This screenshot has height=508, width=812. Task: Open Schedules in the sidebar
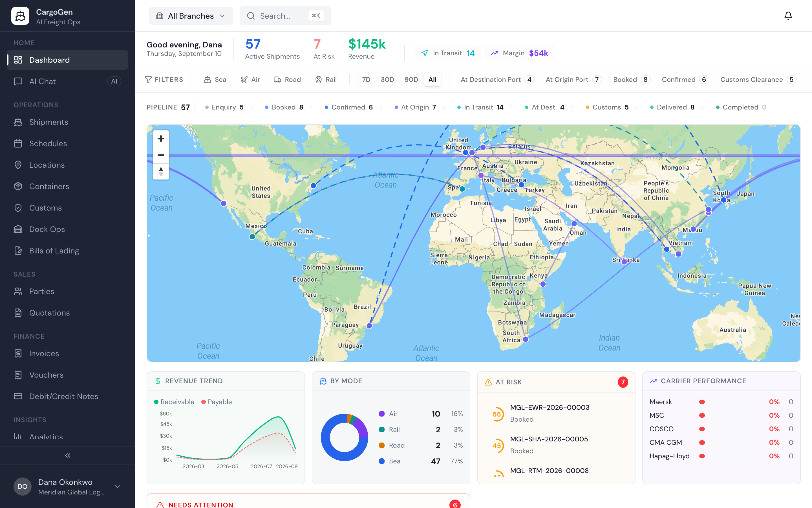[x=67, y=143]
